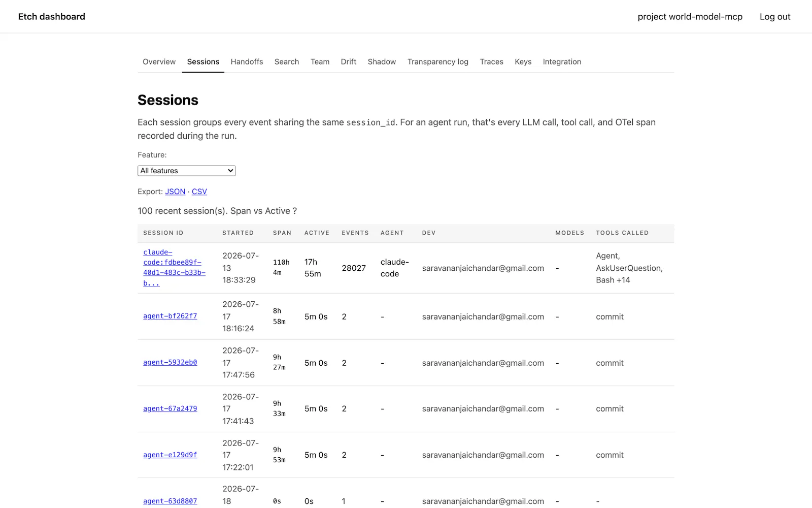Screen dimensions: 812x508
Task: Click the SESSION ID column header
Action: point(163,233)
